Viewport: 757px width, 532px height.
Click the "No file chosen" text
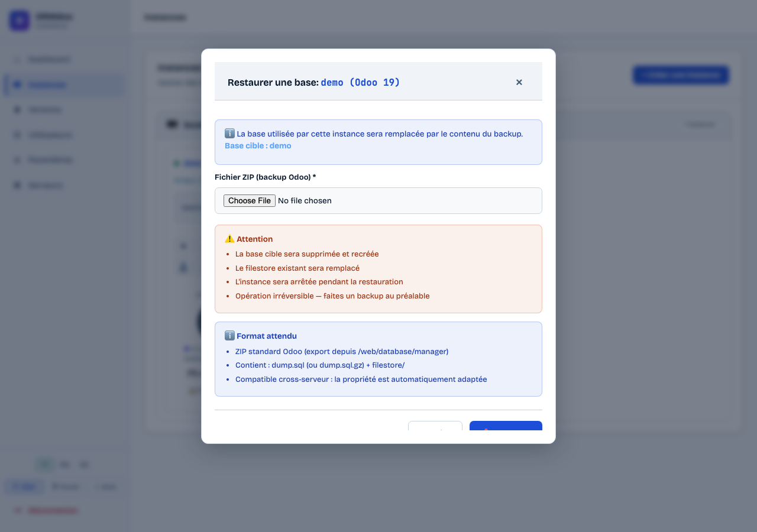coord(305,201)
